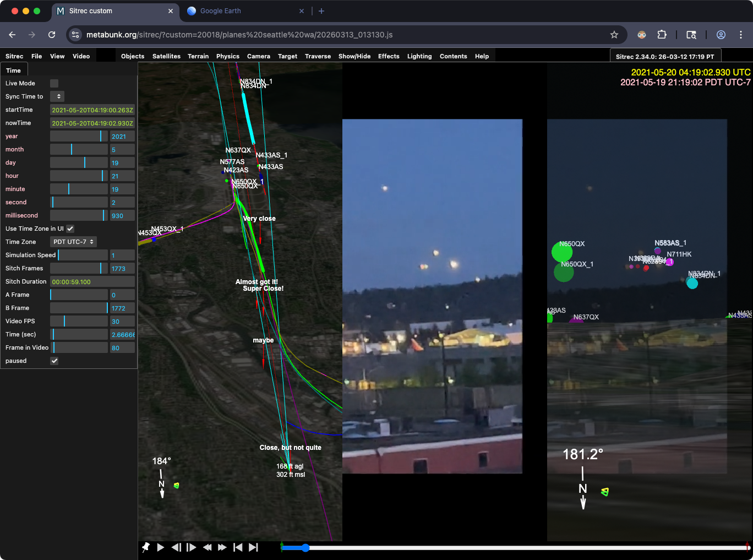Enable the Live Mode checkbox
Viewport: 753px width, 560px height.
point(54,83)
